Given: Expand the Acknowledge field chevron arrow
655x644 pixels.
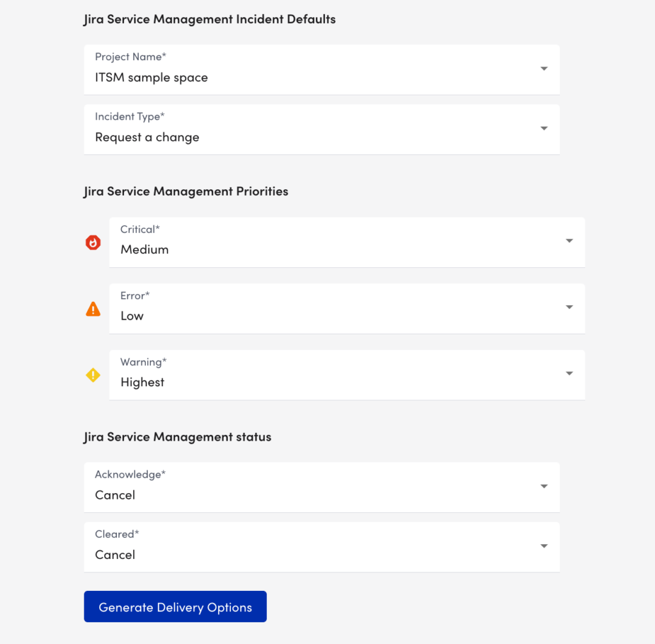Looking at the screenshot, I should 544,487.
